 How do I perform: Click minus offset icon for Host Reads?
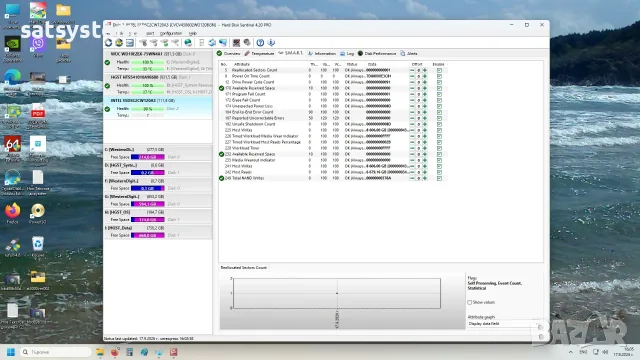click(x=412, y=172)
